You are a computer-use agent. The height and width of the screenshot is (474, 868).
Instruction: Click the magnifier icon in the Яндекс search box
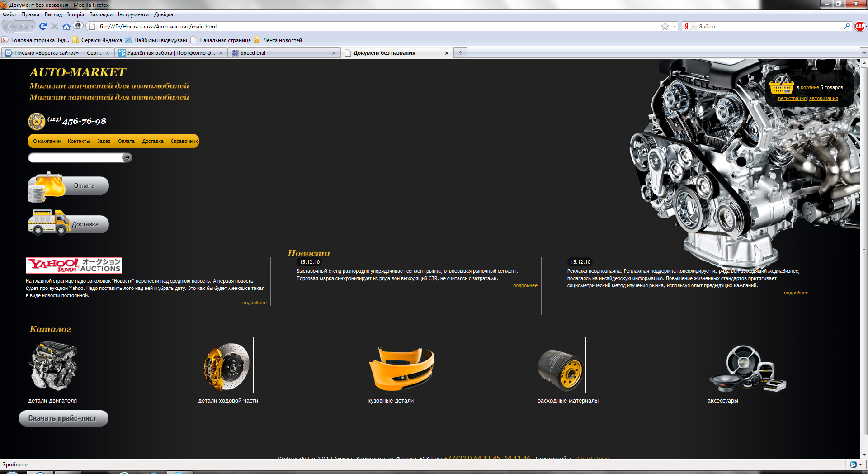(x=847, y=26)
